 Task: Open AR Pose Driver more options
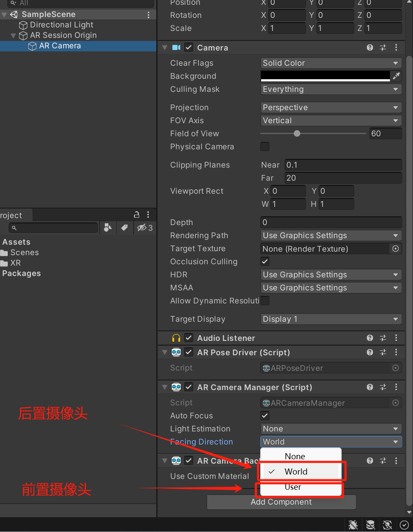(396, 352)
